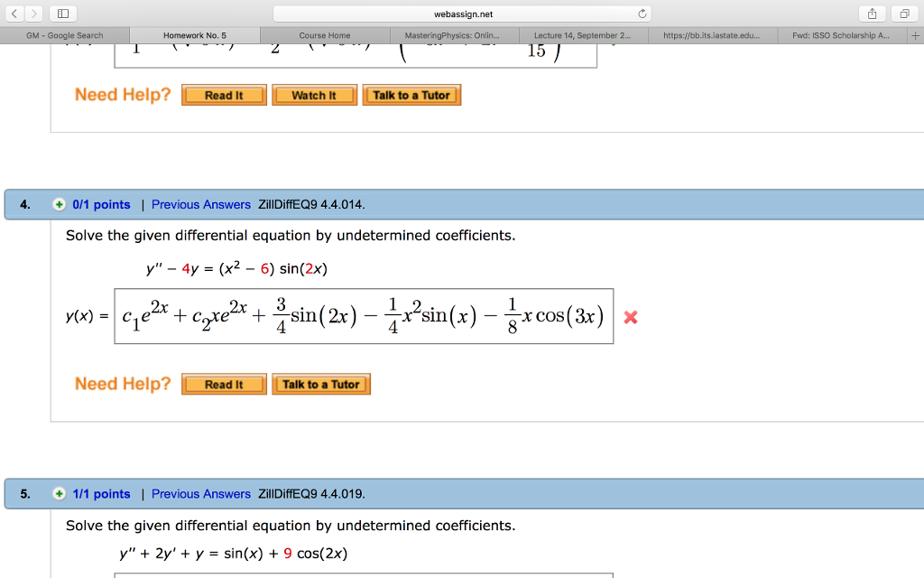This screenshot has height=578, width=924.
Task: Click the equation y'' + 2y' + y
Action: [234, 554]
